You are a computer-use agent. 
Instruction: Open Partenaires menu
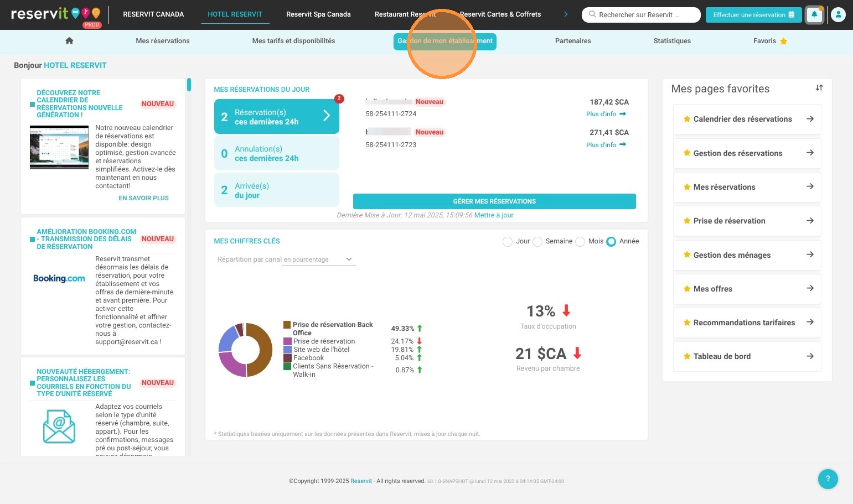pyautogui.click(x=573, y=41)
